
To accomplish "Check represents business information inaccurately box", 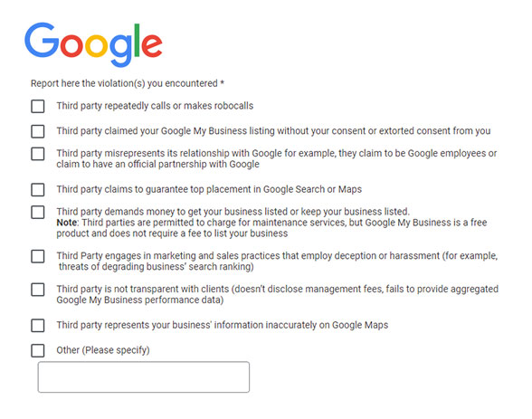I will point(38,326).
